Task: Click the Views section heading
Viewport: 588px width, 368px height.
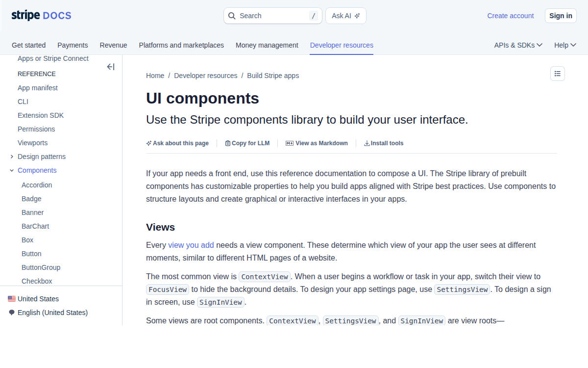Action: point(161,227)
